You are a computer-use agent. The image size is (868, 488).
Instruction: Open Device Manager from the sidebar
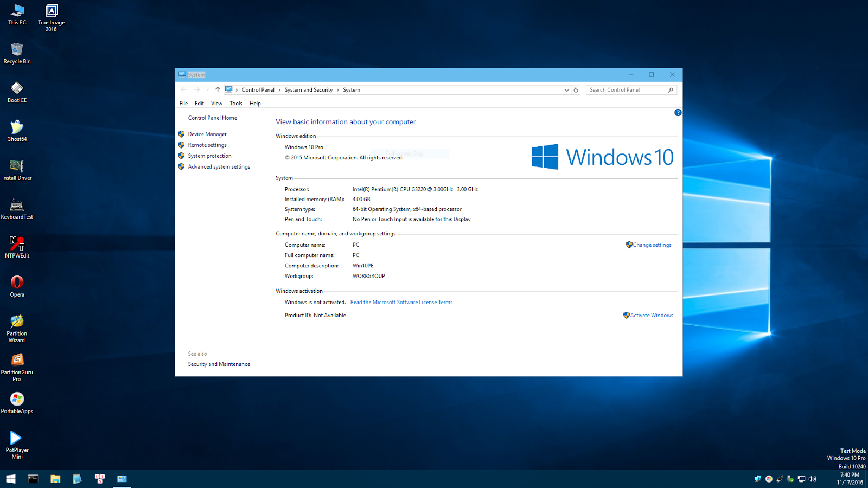pyautogui.click(x=207, y=134)
